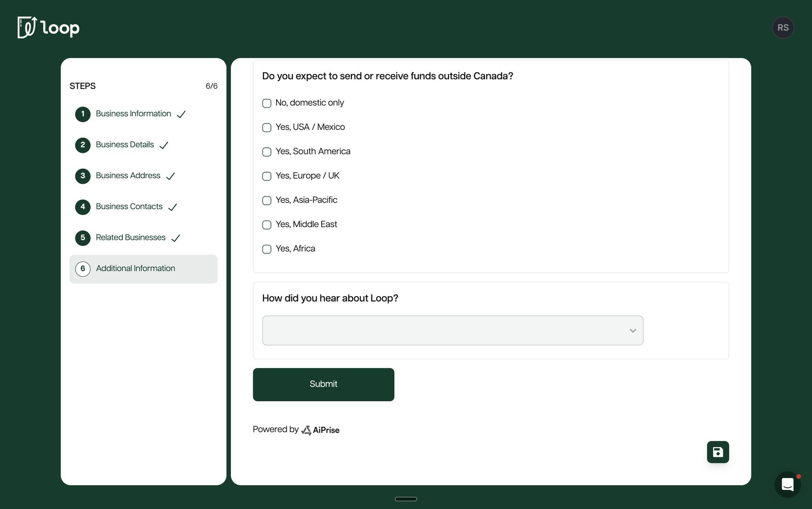Click checkmark beside Business Information
Image resolution: width=812 pixels, height=509 pixels.
pyautogui.click(x=181, y=114)
